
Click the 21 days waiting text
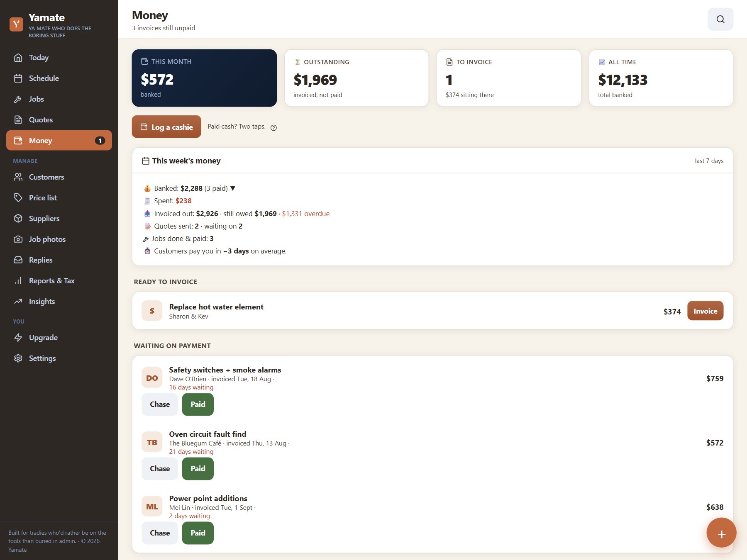pyautogui.click(x=191, y=452)
